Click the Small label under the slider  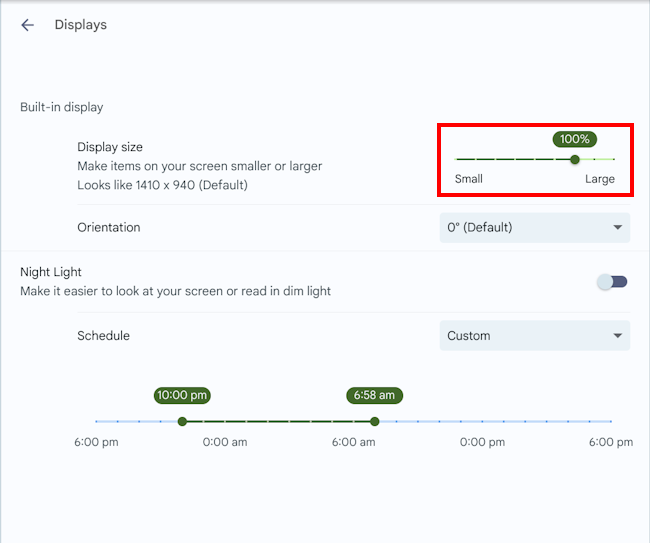point(468,179)
